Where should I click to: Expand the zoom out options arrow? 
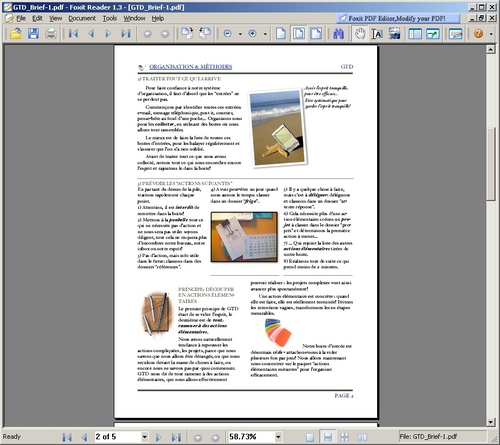point(240,34)
